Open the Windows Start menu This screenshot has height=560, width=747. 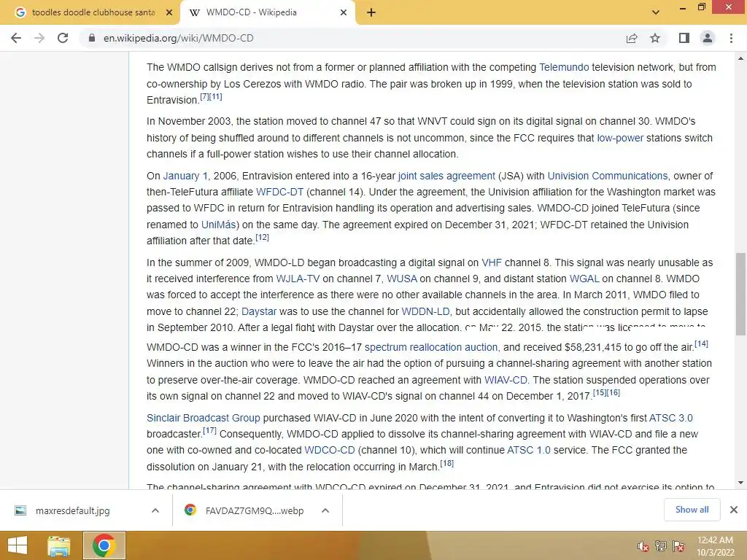17,545
